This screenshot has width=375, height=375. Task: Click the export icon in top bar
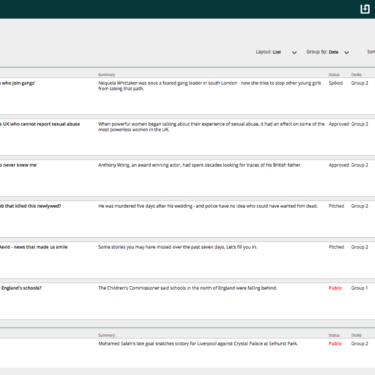click(x=365, y=9)
